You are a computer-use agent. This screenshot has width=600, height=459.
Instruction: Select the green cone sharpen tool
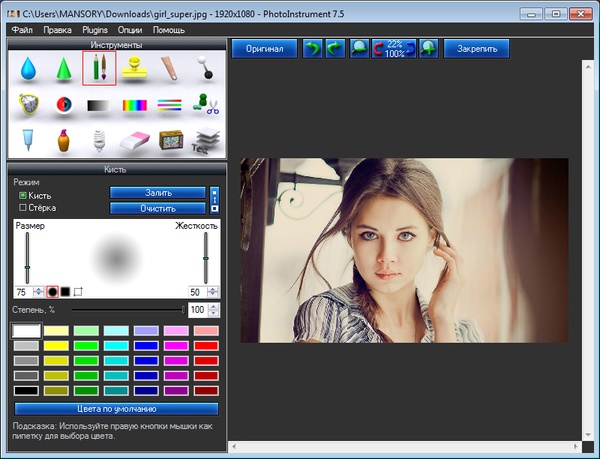[63, 69]
